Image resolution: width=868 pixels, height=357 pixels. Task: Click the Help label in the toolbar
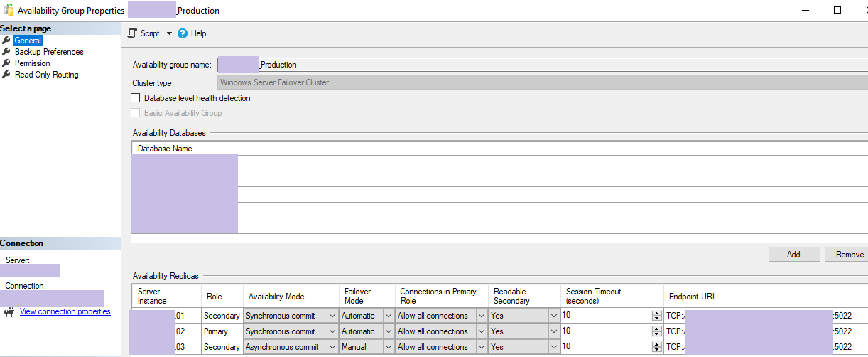pos(199,33)
